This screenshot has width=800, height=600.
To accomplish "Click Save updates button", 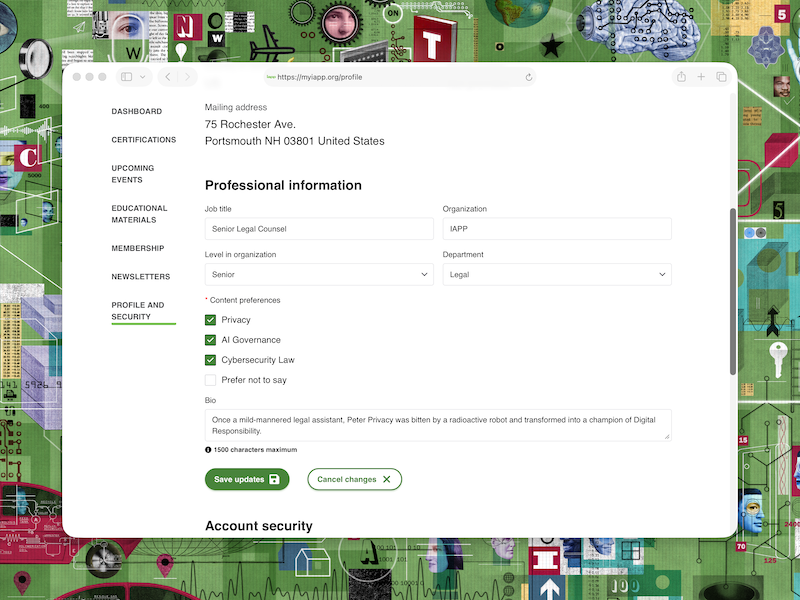I will pyautogui.click(x=247, y=480).
